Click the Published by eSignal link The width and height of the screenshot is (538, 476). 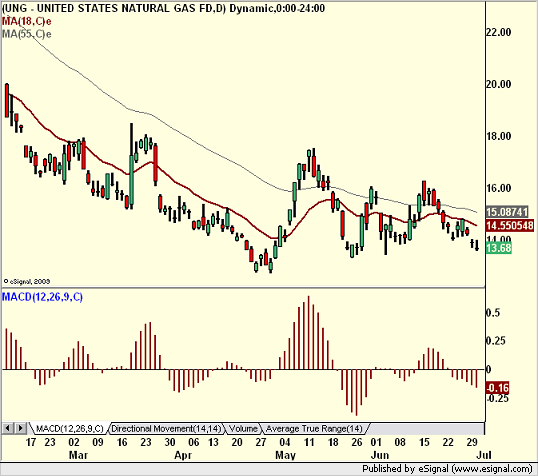point(447,469)
